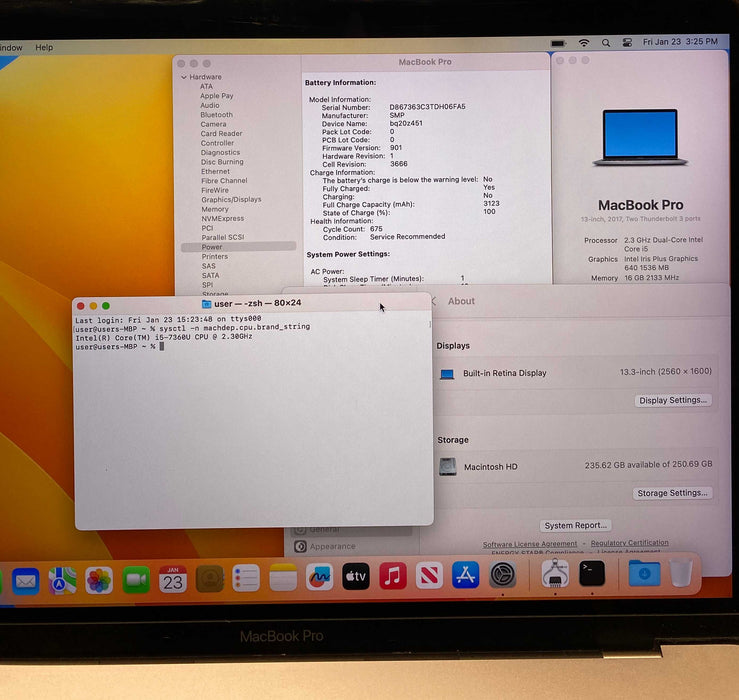The image size is (739, 700).
Task: Launch Maps from the Dock
Action: (62, 581)
